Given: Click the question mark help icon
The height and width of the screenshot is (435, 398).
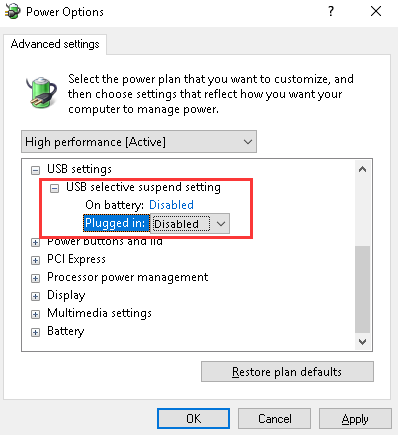Looking at the screenshot, I should click(330, 12).
